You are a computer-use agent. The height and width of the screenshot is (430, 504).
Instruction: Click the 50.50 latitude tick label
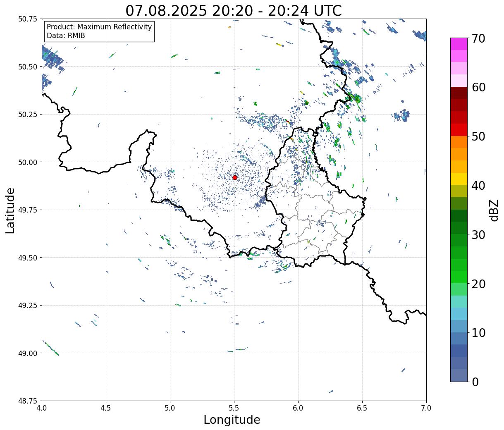click(x=28, y=67)
